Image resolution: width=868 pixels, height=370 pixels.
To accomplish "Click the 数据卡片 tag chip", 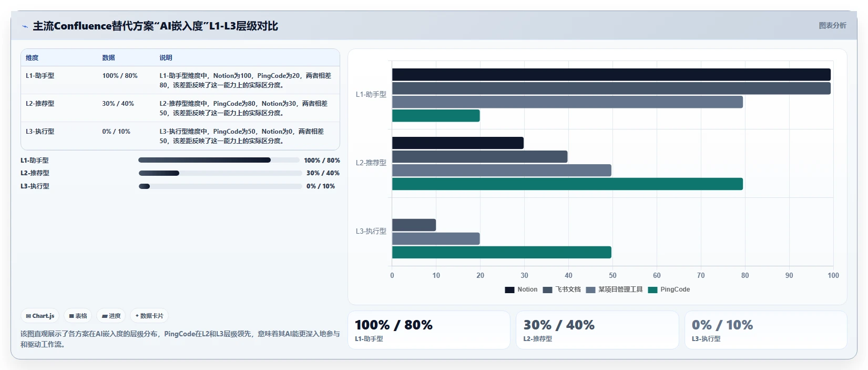I will (149, 316).
